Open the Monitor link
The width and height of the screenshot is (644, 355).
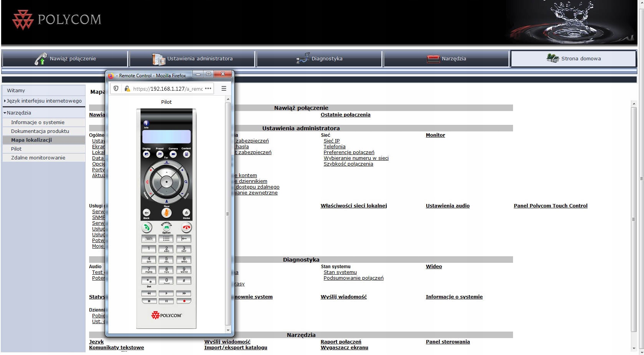point(435,135)
